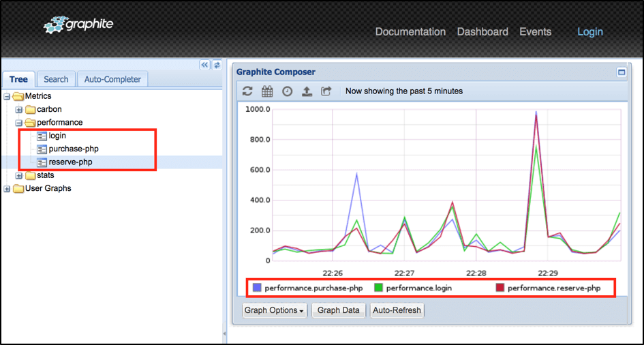Switch to the Search tab
This screenshot has width=644, height=345.
click(56, 79)
